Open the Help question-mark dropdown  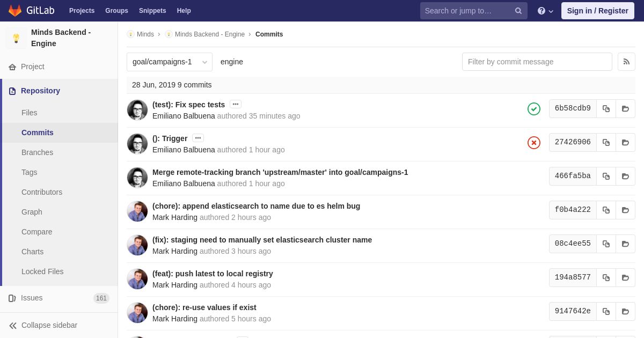coord(545,11)
